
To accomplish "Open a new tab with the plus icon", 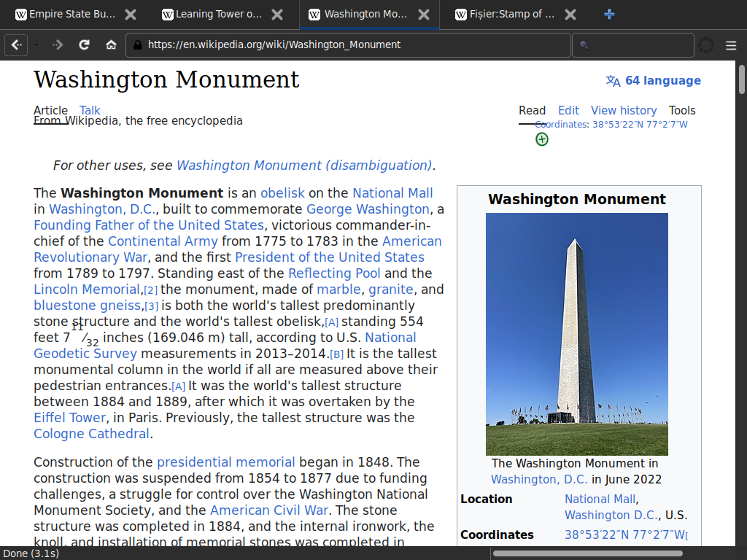I will tap(610, 14).
